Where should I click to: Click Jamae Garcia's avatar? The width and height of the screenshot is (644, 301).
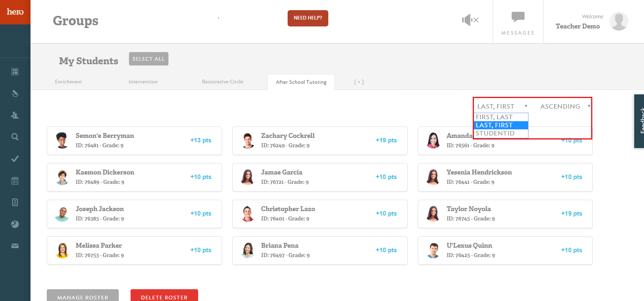247,177
